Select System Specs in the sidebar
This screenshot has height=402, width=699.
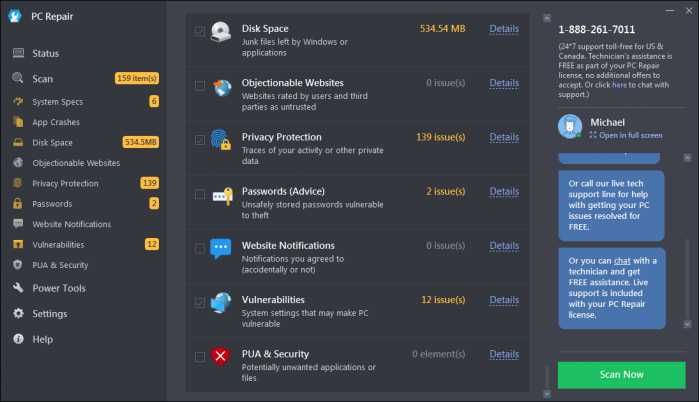[58, 102]
